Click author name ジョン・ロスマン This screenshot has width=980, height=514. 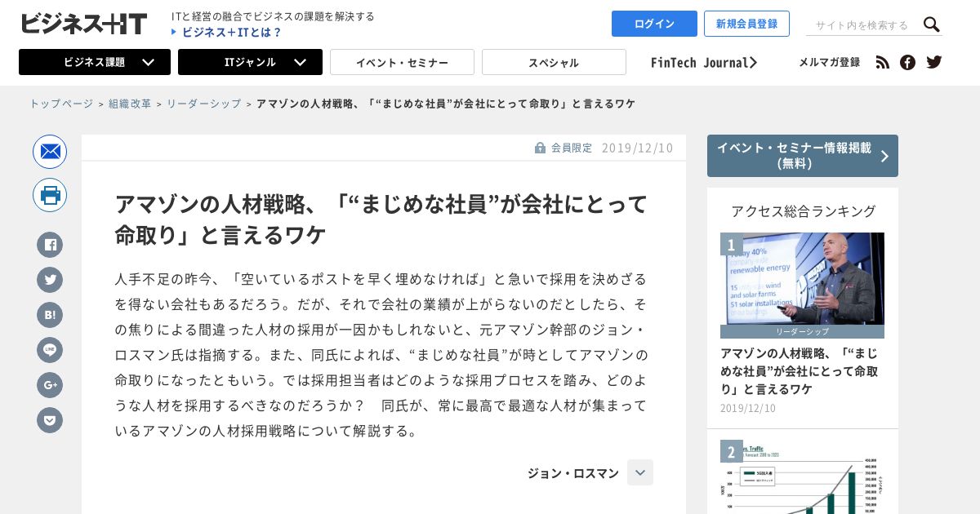(x=573, y=473)
